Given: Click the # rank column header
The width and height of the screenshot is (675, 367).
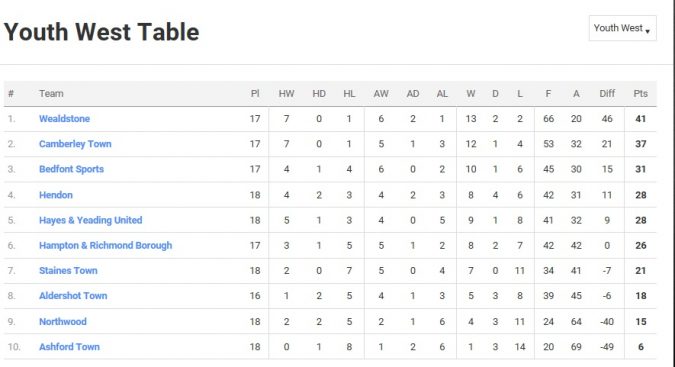Looking at the screenshot, I should [11, 94].
